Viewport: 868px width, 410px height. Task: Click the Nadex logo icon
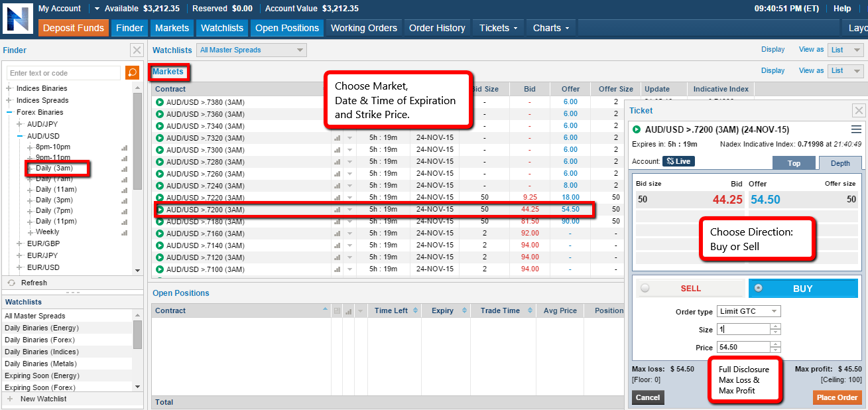click(18, 18)
